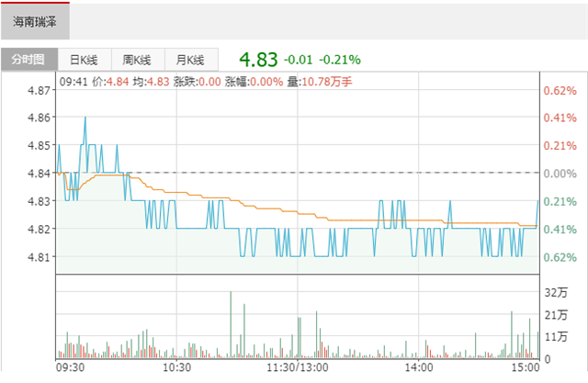Click the 09:41 time readout

73,82
